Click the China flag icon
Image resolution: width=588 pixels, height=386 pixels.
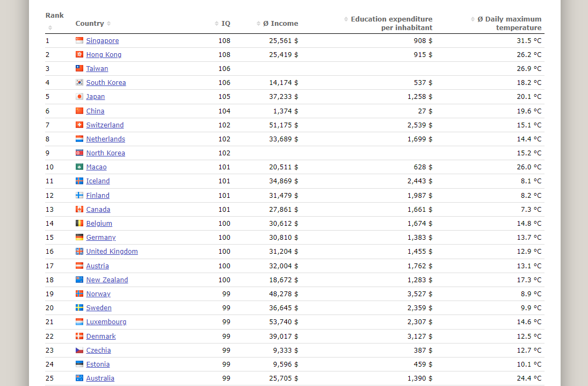[x=79, y=110]
